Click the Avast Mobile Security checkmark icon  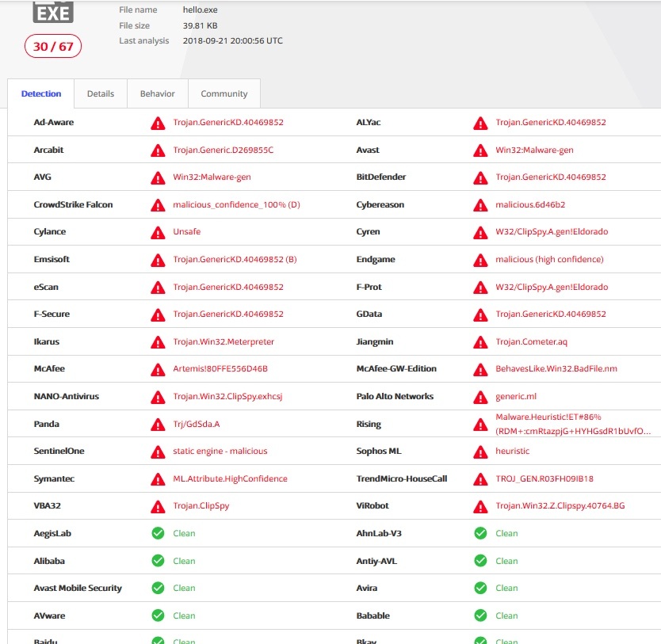(158, 588)
